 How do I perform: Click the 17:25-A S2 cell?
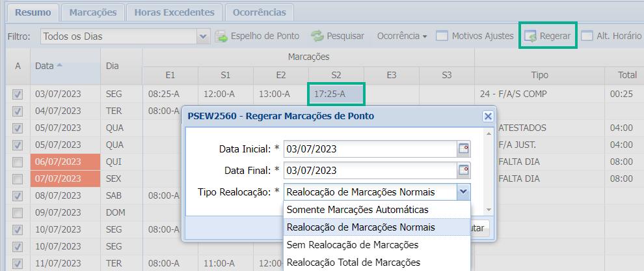point(336,94)
